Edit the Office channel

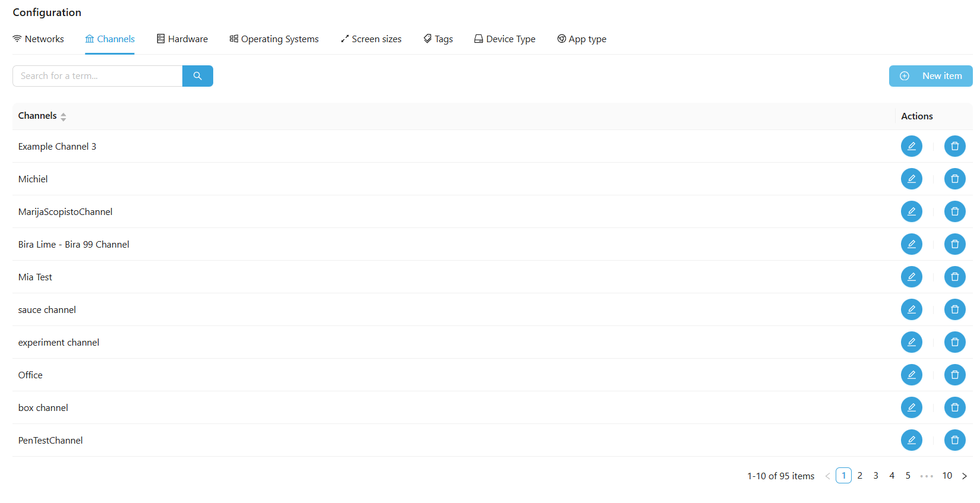911,375
